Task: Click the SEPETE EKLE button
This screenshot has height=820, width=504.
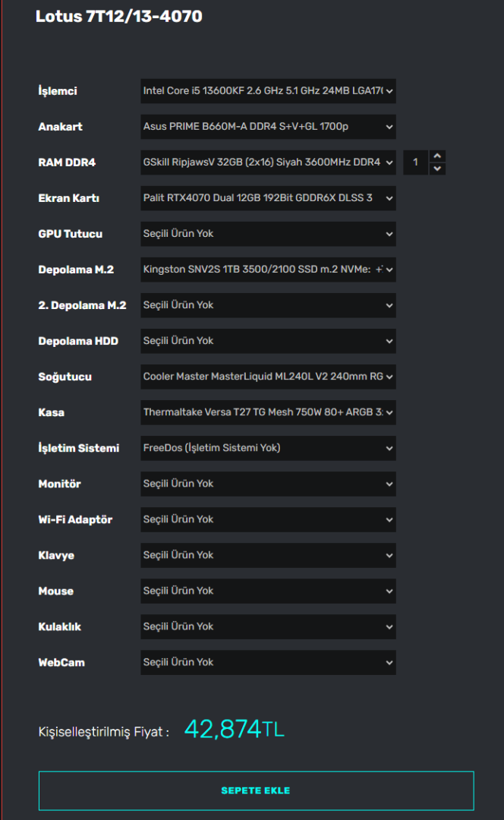Action: 257,790
